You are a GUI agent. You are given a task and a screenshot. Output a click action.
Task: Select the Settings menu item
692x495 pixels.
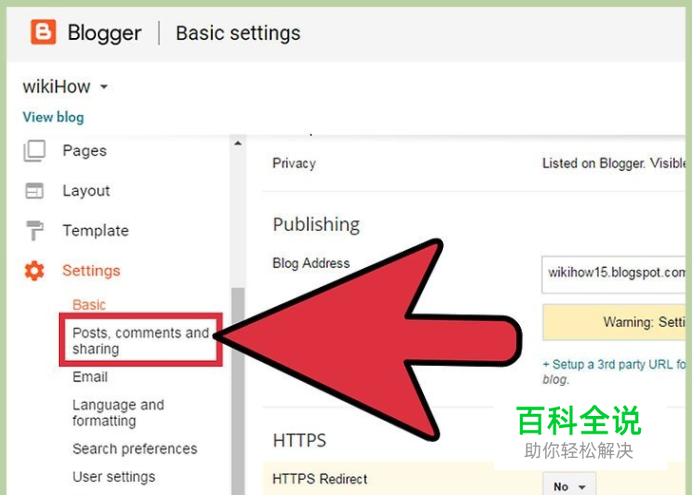91,270
